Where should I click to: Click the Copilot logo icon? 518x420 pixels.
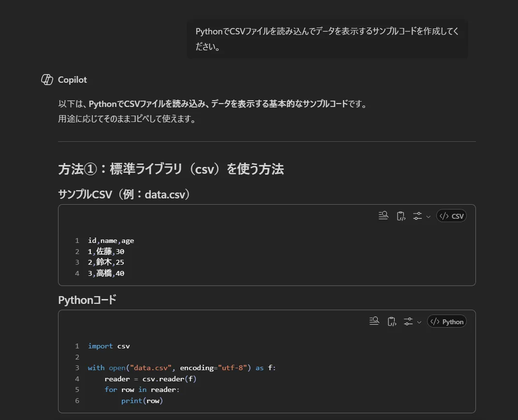pyautogui.click(x=47, y=79)
